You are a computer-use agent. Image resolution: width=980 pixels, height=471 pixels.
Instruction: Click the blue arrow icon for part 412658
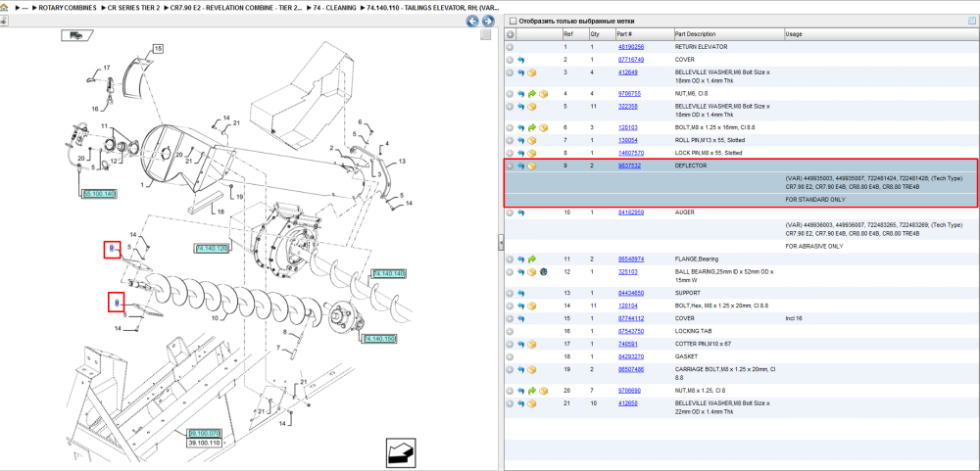pyautogui.click(x=521, y=404)
